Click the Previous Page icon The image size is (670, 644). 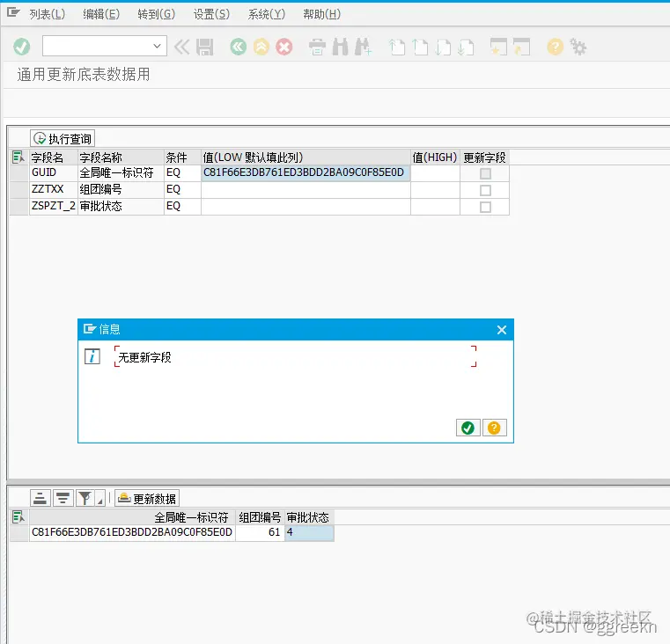coord(420,47)
